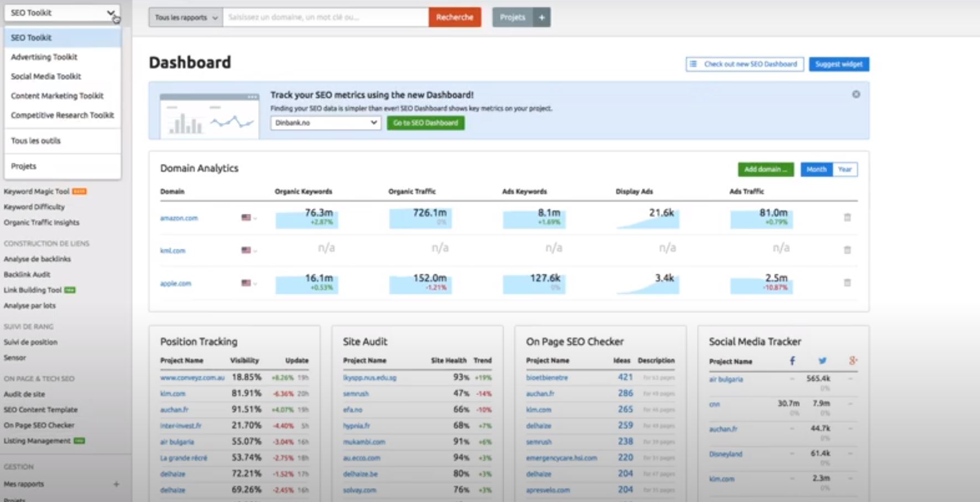Open On Page SEO Checker in sidebar

39,425
